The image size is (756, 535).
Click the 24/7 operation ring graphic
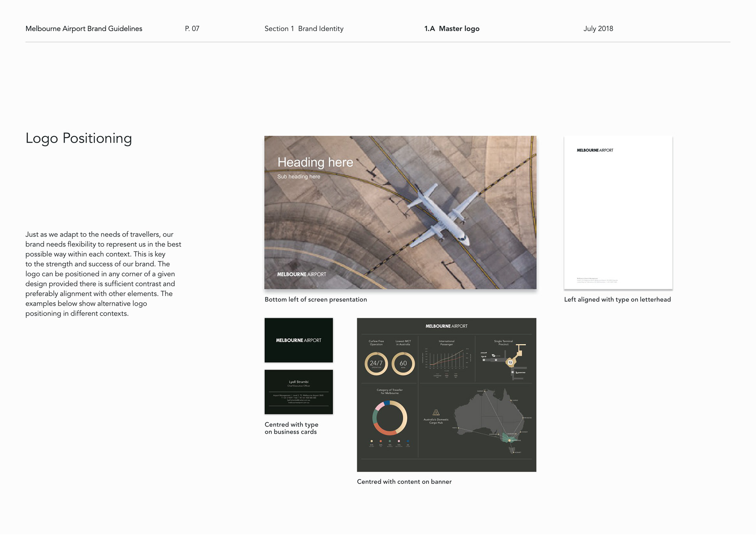pyautogui.click(x=376, y=363)
